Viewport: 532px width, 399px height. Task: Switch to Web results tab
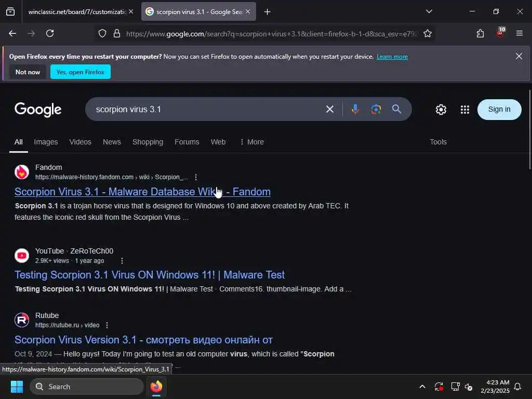click(x=218, y=142)
